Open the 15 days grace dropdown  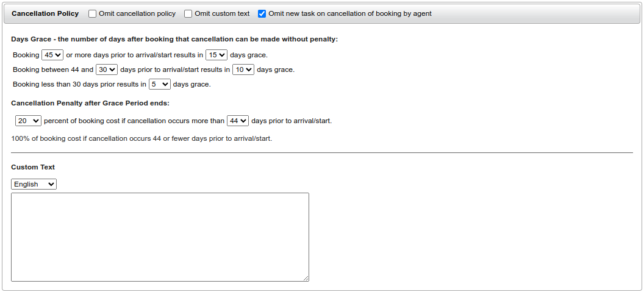click(216, 55)
